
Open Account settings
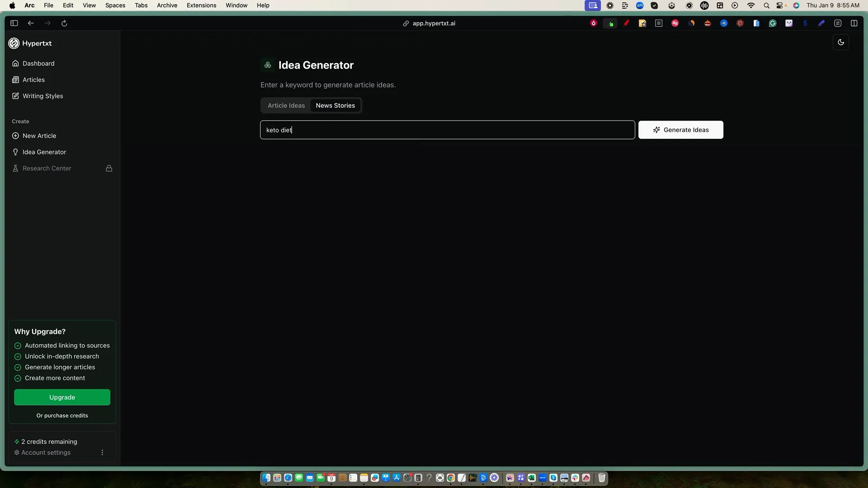click(x=46, y=453)
